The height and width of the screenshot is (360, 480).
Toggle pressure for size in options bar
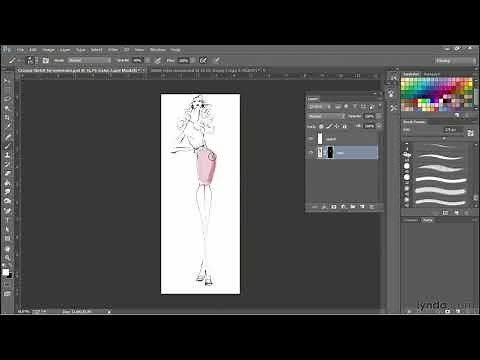pos(217,60)
